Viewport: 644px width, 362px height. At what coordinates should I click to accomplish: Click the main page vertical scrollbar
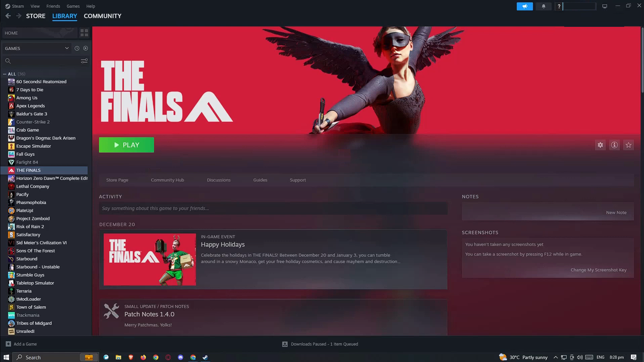click(642, 60)
